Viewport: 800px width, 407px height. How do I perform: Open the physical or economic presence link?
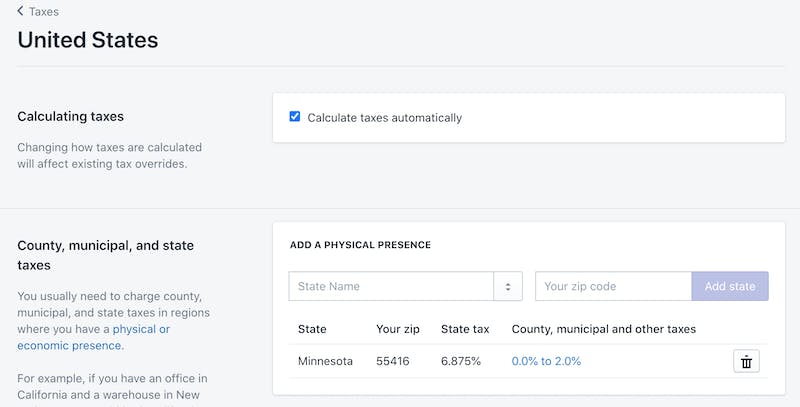tap(93, 337)
